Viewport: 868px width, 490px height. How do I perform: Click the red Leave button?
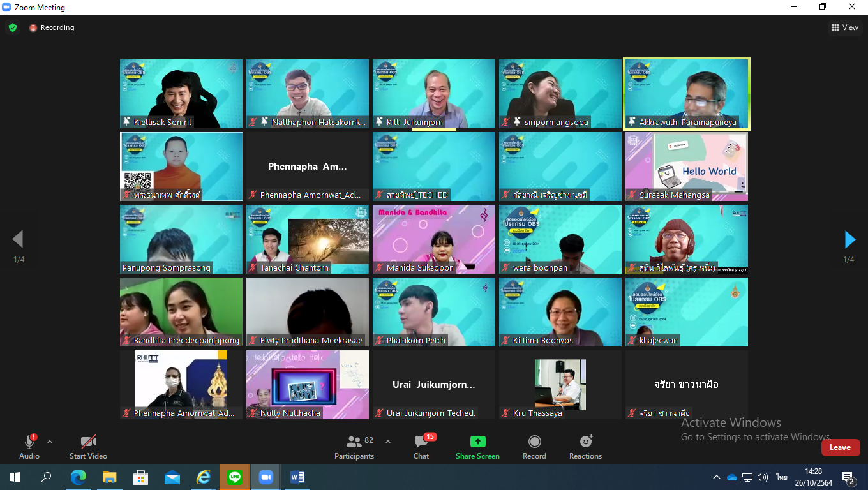[840, 447]
